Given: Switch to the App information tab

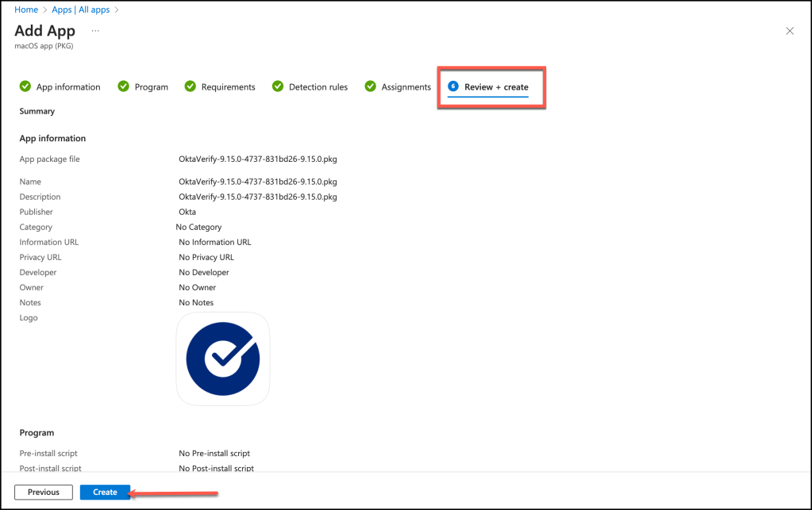Looking at the screenshot, I should (68, 87).
